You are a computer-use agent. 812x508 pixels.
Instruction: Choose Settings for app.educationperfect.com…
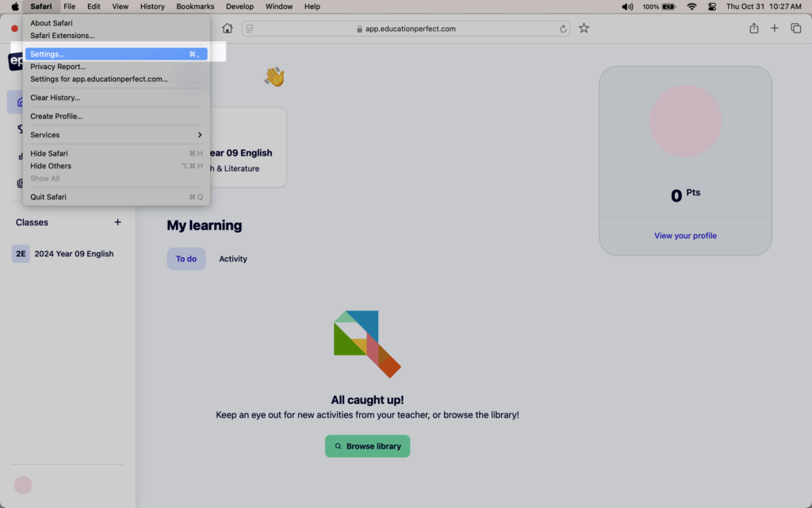pyautogui.click(x=116, y=79)
